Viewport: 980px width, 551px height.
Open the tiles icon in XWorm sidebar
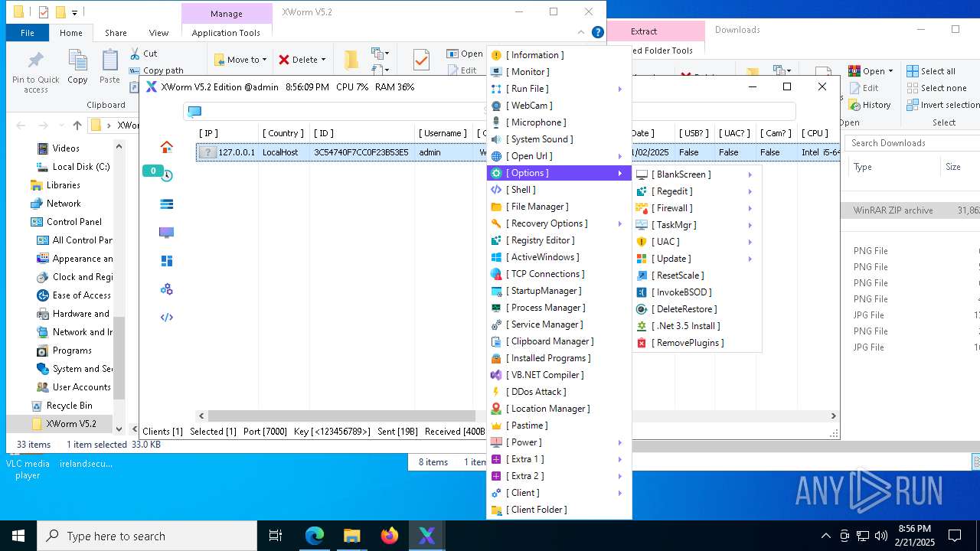pos(166,261)
